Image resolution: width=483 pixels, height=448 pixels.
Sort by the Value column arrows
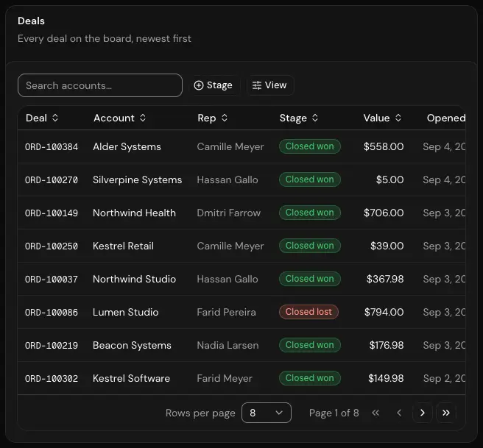pyautogui.click(x=398, y=118)
